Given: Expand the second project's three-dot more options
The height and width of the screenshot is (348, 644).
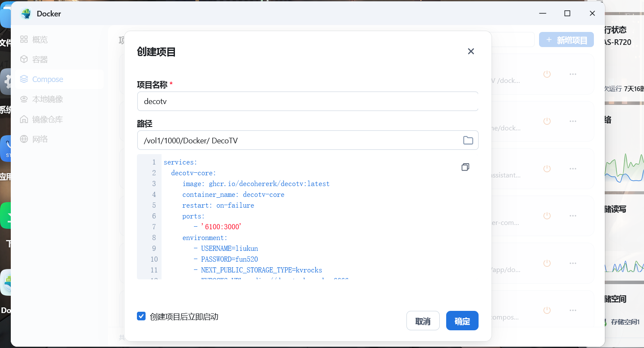Looking at the screenshot, I should 573,121.
